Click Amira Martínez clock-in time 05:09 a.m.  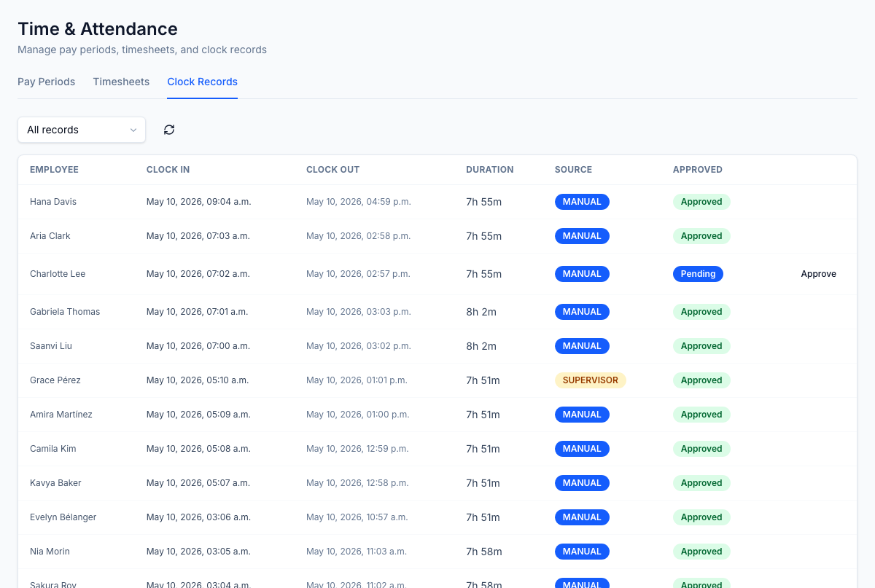click(198, 415)
